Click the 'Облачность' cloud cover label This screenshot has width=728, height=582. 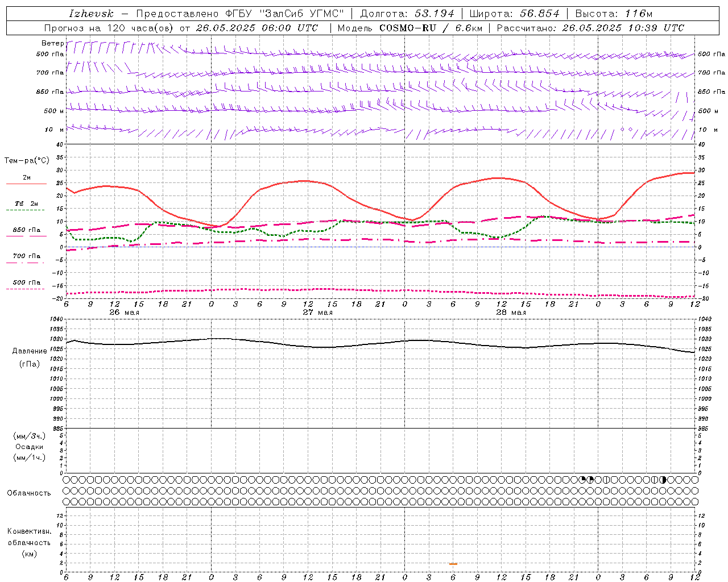pos(29,493)
